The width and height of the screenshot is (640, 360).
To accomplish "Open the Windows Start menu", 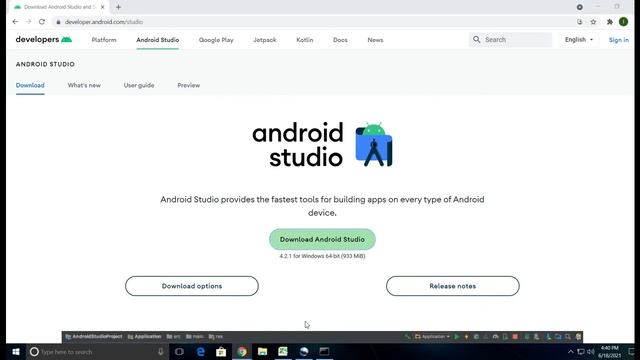I will [16, 351].
